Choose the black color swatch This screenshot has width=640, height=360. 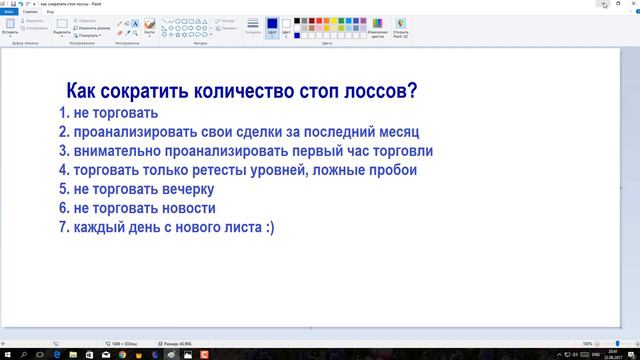click(x=297, y=21)
